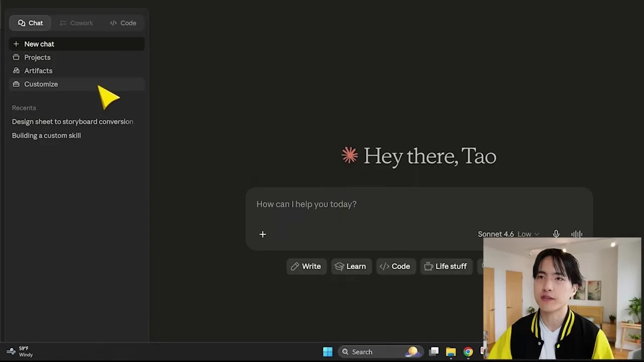
Task: Open File Explorer from the taskbar
Action: click(x=451, y=352)
